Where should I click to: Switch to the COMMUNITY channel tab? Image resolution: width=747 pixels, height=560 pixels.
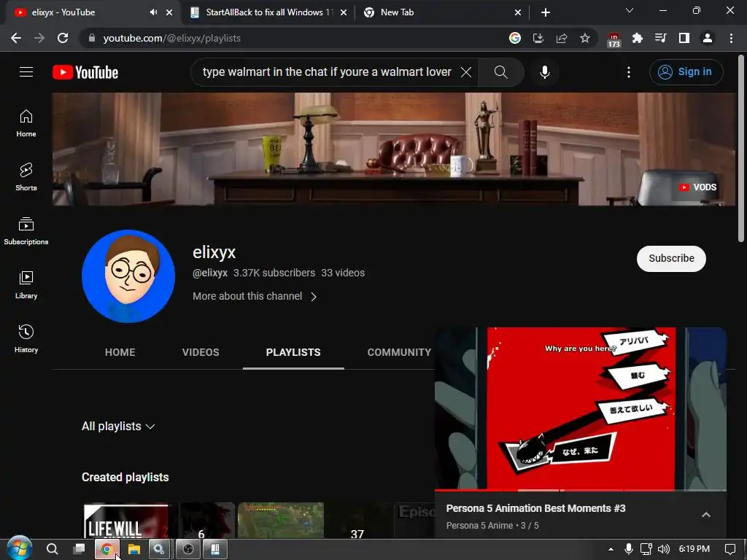(x=399, y=352)
